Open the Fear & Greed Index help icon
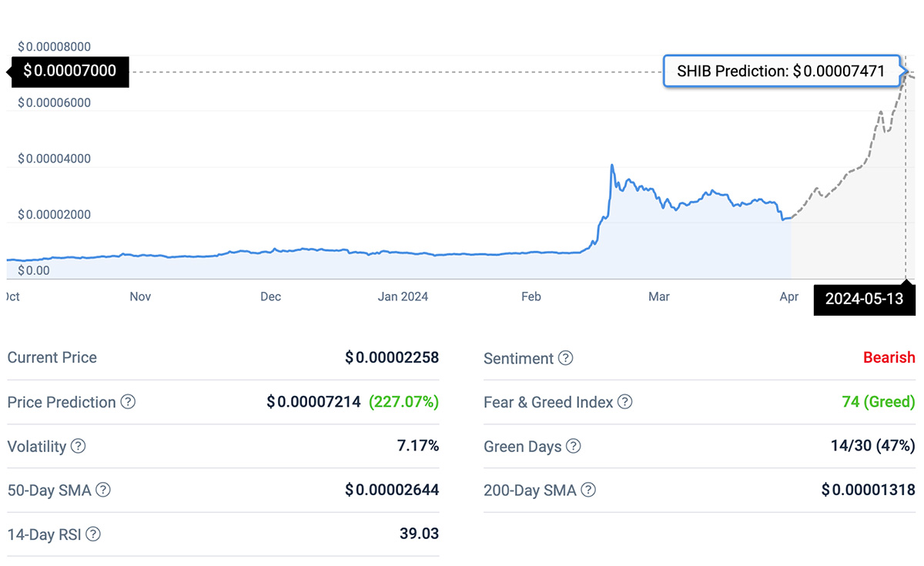This screenshot has width=924, height=566. pyautogui.click(x=625, y=402)
